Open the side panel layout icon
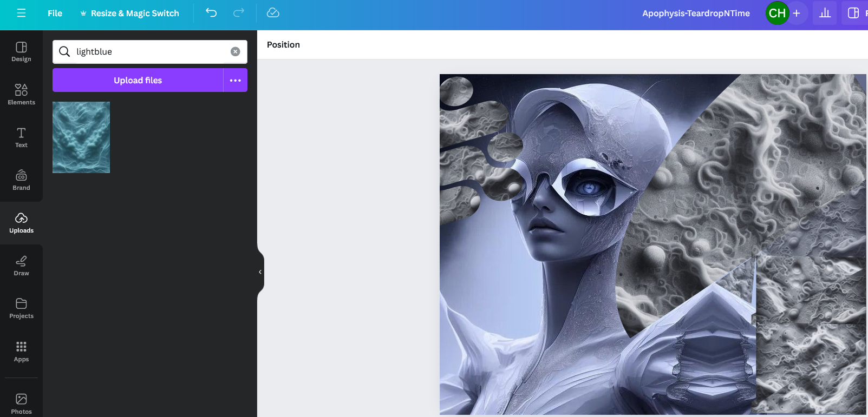Screen dimensions: 868x417 [x=853, y=13]
